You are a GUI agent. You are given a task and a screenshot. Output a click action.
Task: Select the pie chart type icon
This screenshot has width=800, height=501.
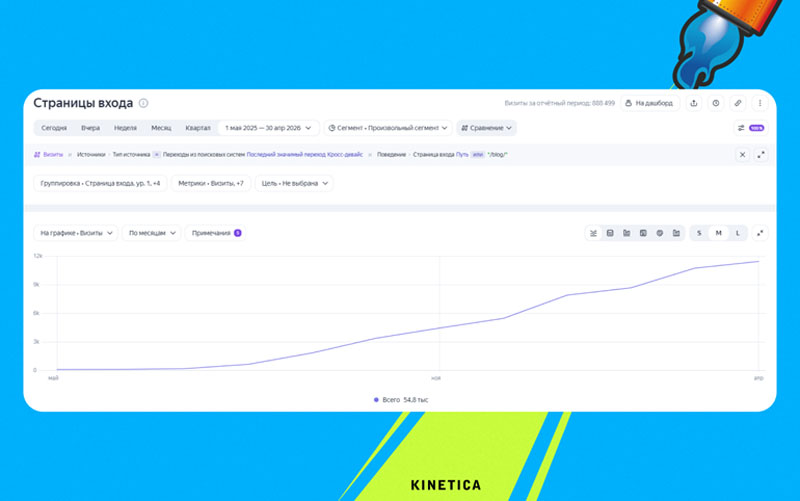[x=660, y=233]
